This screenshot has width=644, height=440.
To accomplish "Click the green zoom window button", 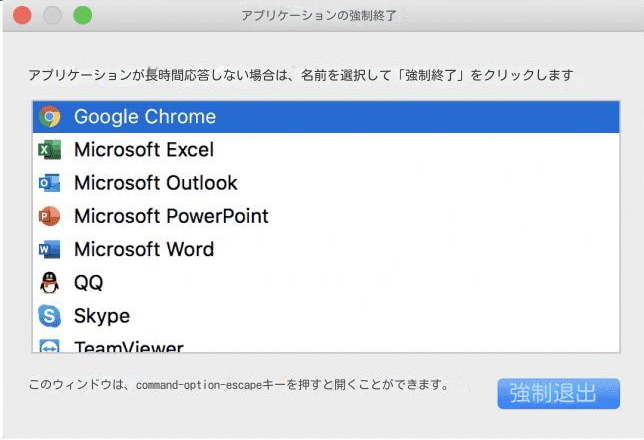I will coord(83,16).
